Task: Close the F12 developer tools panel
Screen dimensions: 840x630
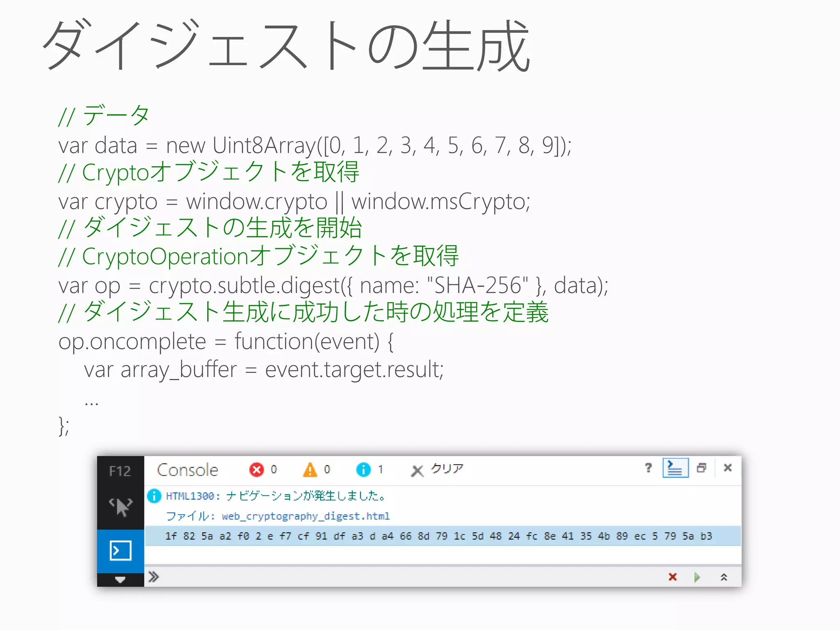Action: click(728, 468)
